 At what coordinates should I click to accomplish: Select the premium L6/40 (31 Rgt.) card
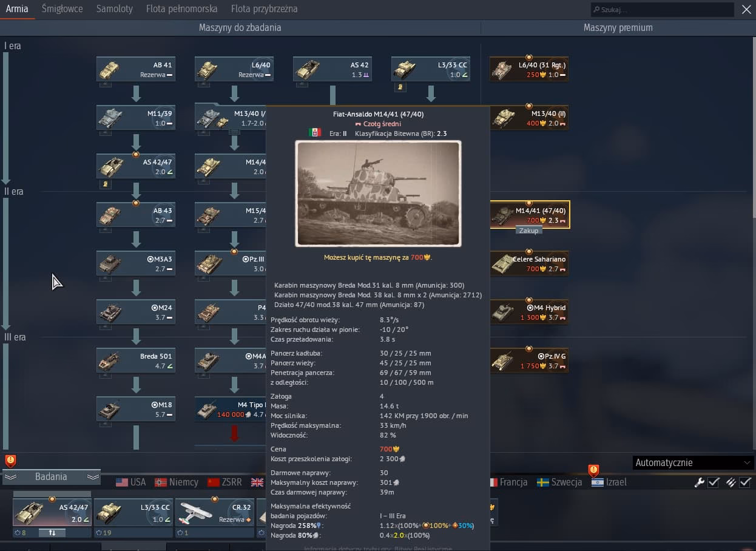point(529,69)
